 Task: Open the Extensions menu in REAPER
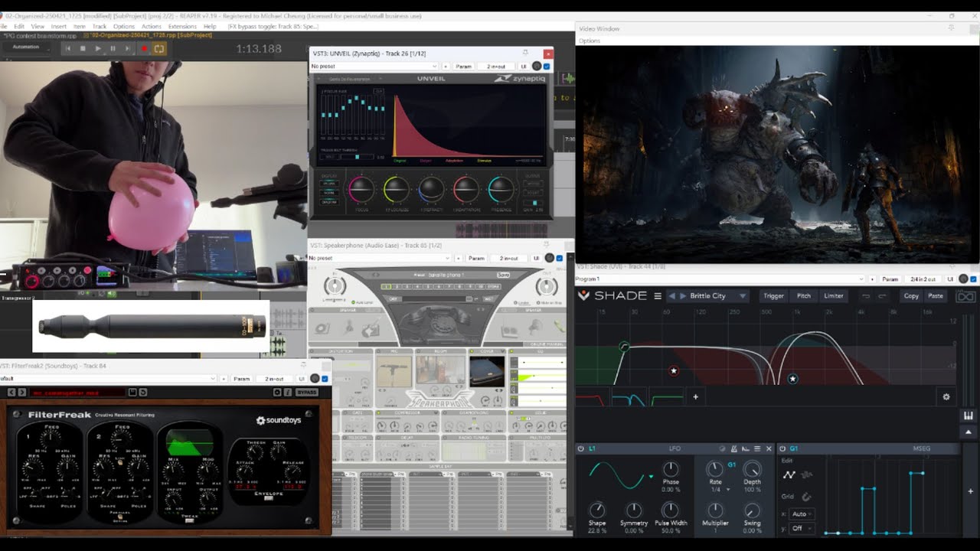tap(182, 26)
